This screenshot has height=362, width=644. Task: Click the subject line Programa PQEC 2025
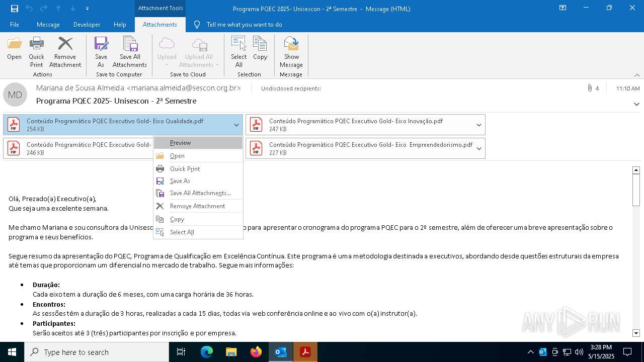(116, 101)
